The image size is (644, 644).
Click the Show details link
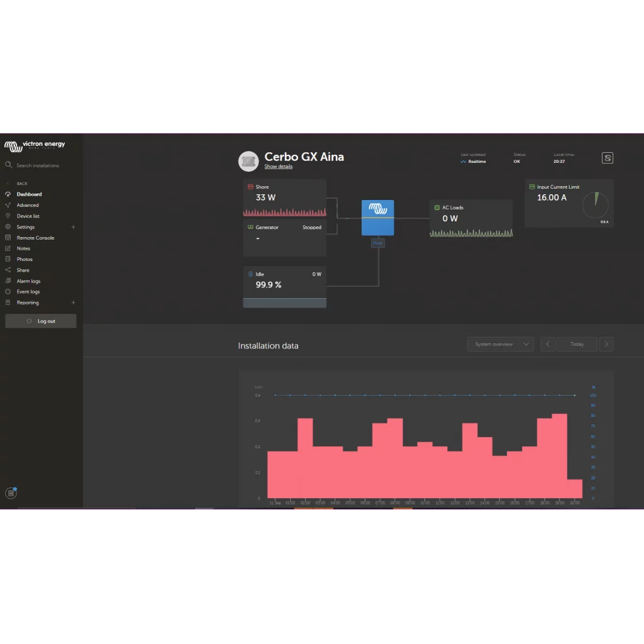tap(278, 167)
